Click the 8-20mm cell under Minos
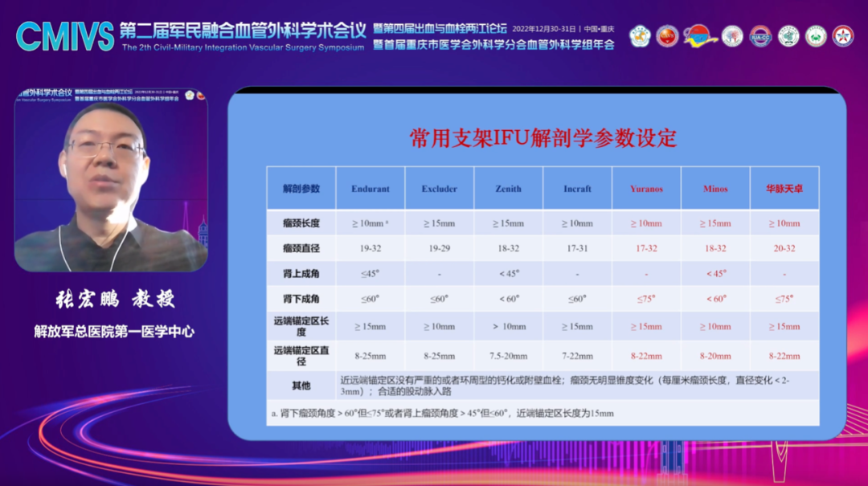The width and height of the screenshot is (868, 486). [x=715, y=356]
